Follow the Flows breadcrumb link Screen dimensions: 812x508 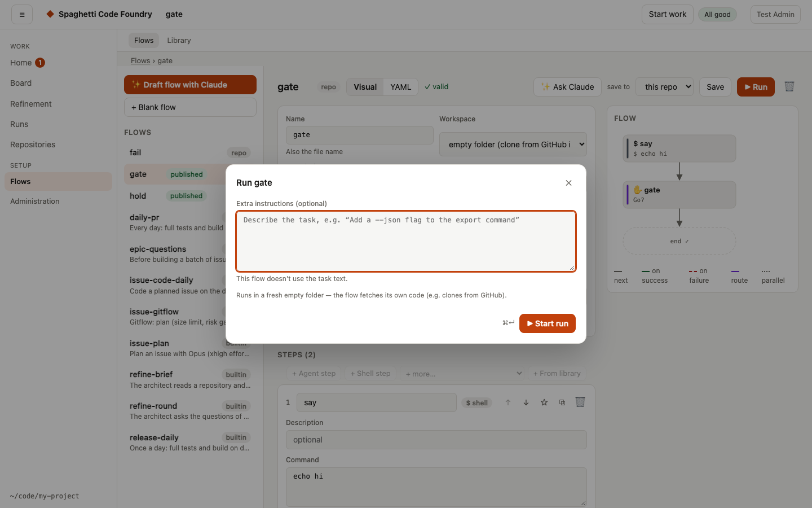pyautogui.click(x=140, y=61)
